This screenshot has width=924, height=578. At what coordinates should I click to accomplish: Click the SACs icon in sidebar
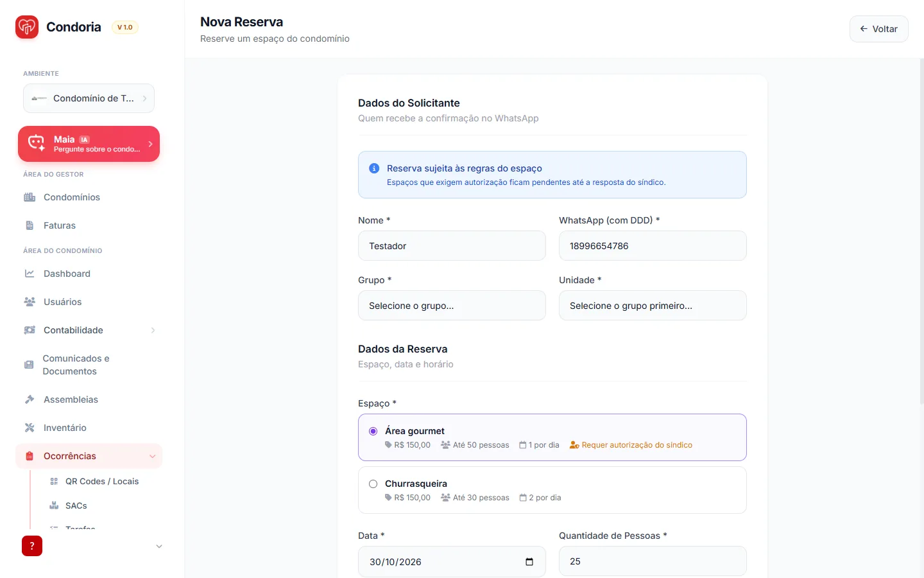tap(54, 505)
